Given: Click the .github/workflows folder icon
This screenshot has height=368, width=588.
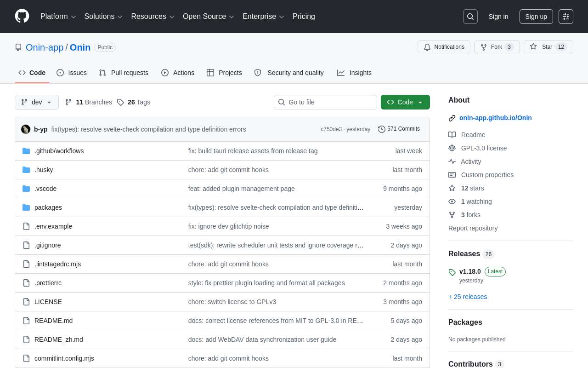Looking at the screenshot, I should click(26, 151).
